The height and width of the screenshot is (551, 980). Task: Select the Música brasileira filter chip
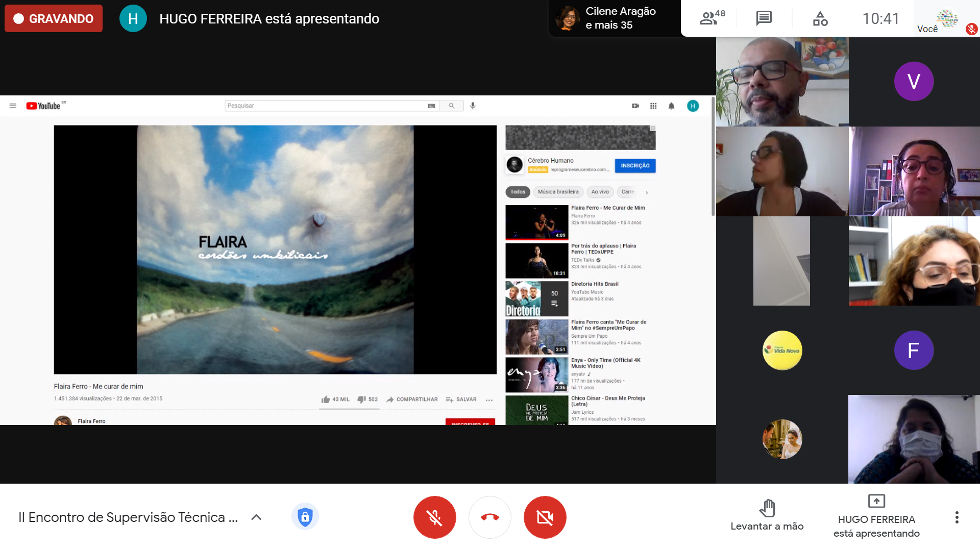pyautogui.click(x=558, y=192)
